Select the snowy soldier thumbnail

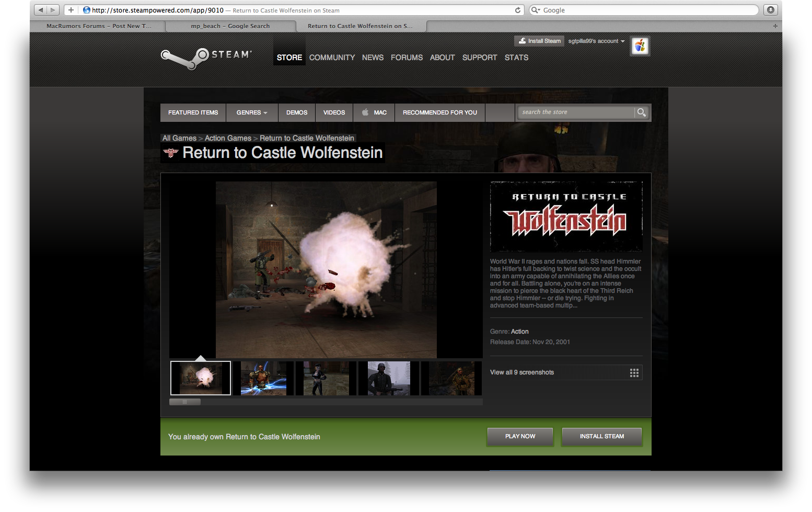pyautogui.click(x=389, y=378)
